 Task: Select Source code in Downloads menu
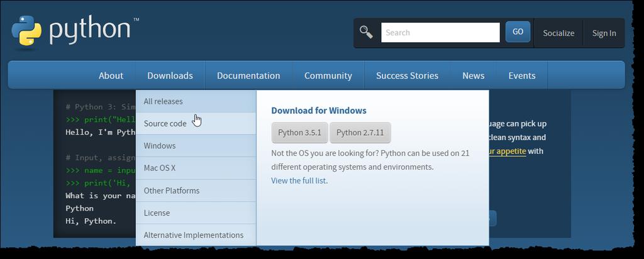196,124
